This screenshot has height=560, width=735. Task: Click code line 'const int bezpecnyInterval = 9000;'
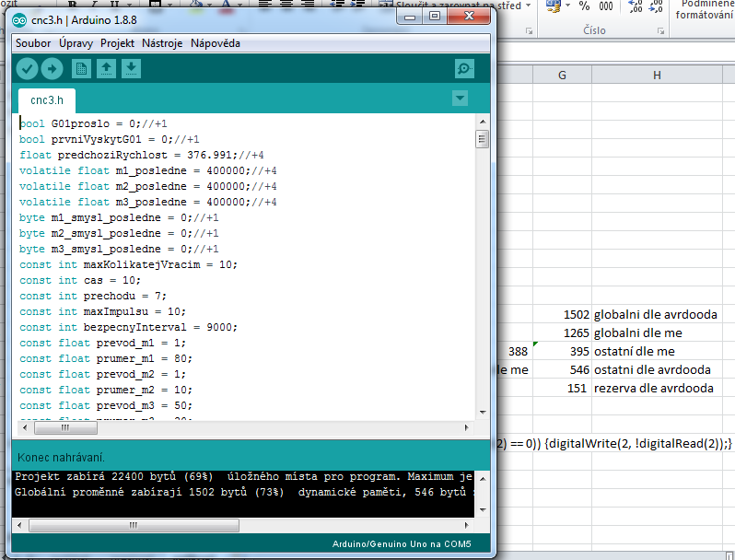[x=128, y=328]
